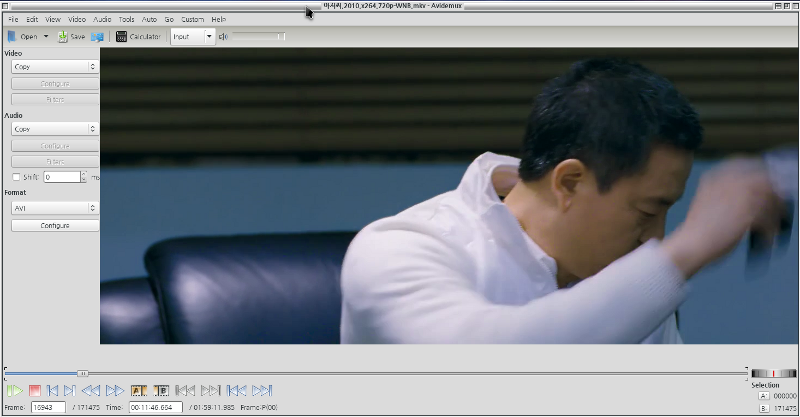Image resolution: width=800 pixels, height=417 pixels.
Task: Click the Video Filters button
Action: [x=55, y=100]
